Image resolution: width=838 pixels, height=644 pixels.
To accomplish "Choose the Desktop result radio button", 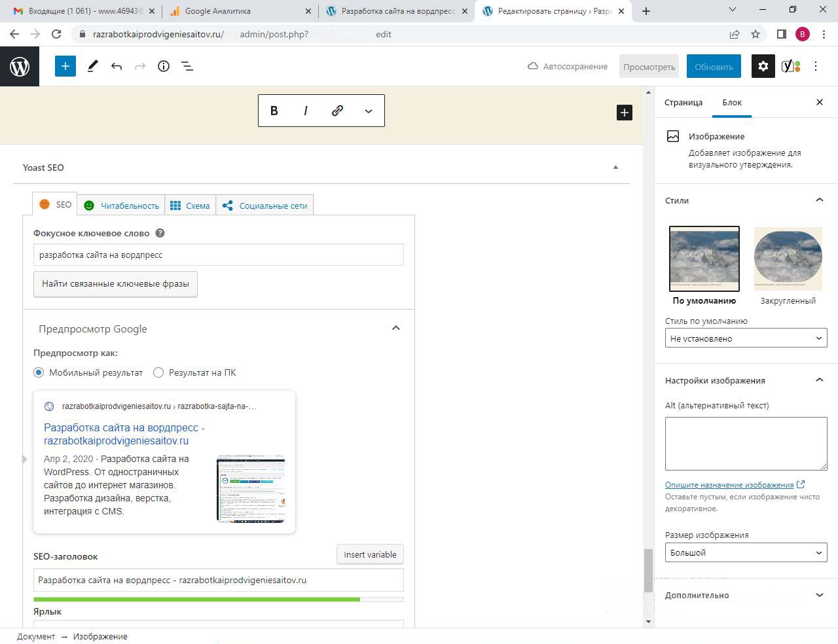I will point(158,372).
